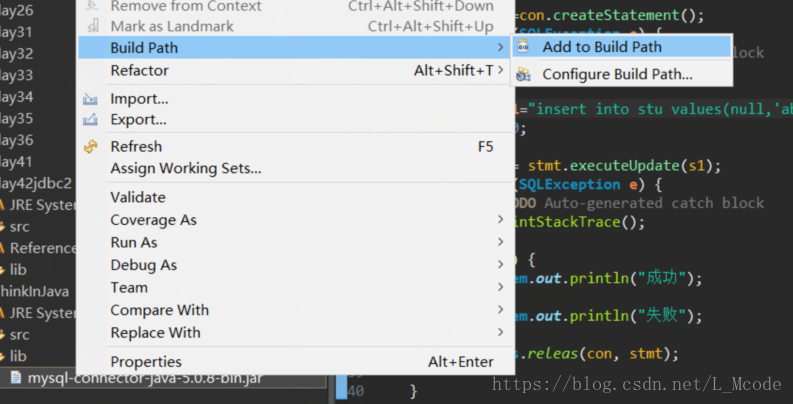Click the println("失败") line in editor
This screenshot has width=793, height=404.
pos(609,316)
